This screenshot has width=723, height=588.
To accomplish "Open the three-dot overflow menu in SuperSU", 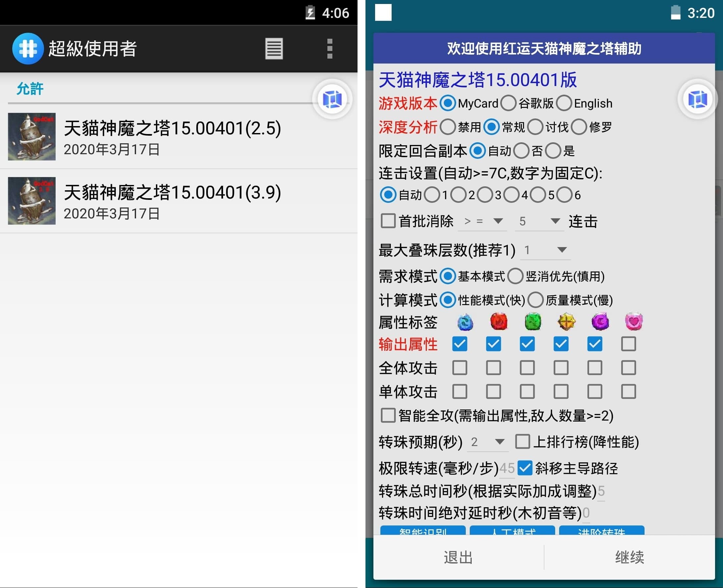I will tap(330, 49).
